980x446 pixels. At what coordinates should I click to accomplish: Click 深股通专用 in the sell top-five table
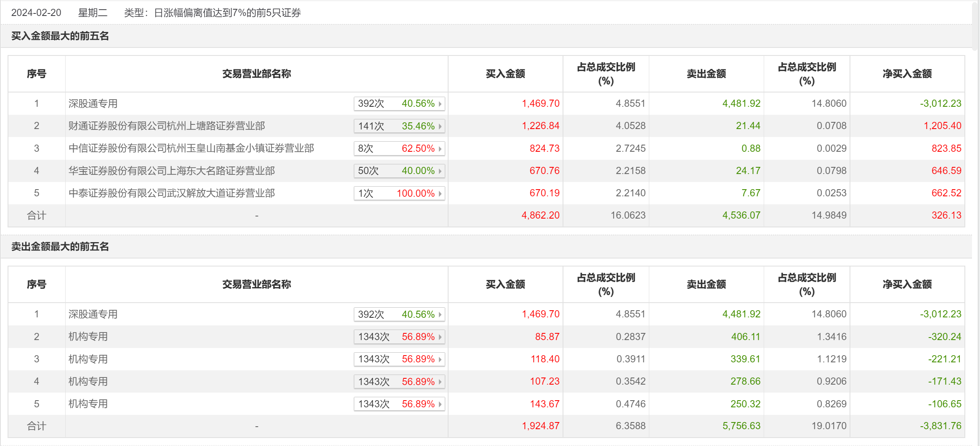(93, 314)
